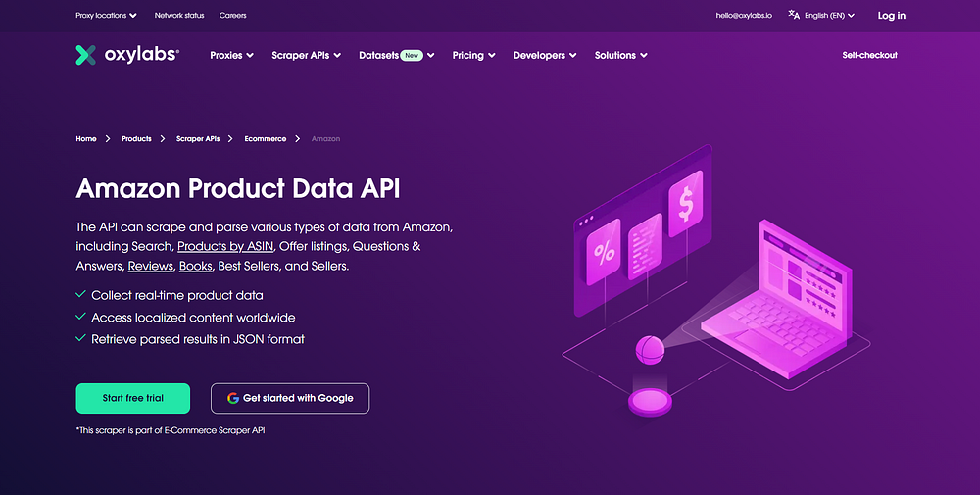This screenshot has height=495, width=980.
Task: Click the language translate icon
Action: pos(794,15)
